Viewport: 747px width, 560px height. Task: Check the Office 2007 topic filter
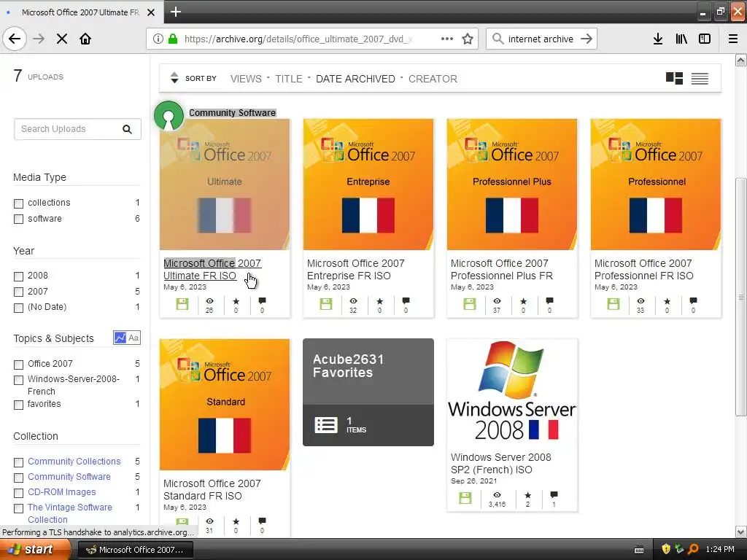point(18,365)
